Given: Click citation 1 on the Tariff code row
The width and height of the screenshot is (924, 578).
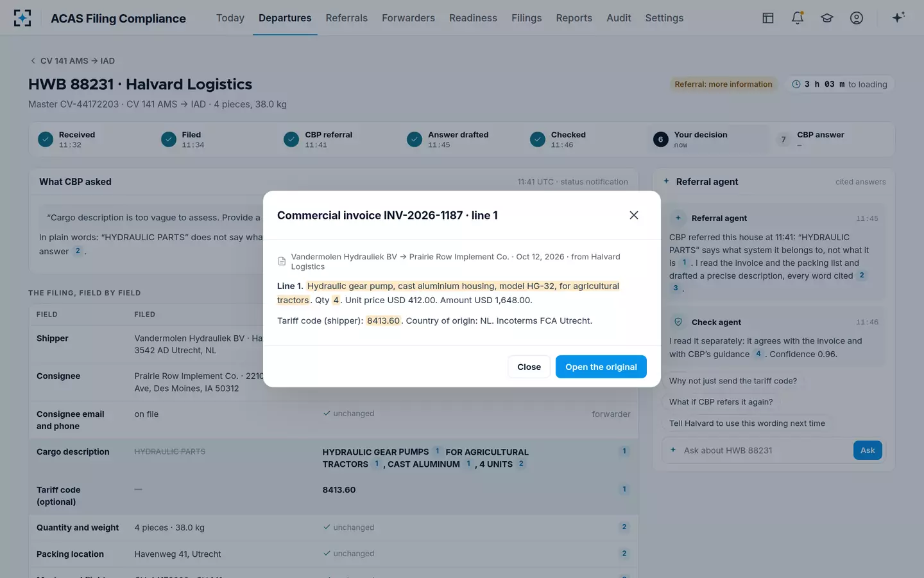Looking at the screenshot, I should [624, 489].
